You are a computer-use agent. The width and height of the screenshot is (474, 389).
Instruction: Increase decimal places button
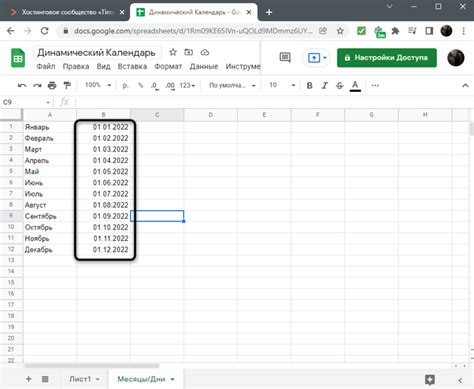(x=170, y=86)
